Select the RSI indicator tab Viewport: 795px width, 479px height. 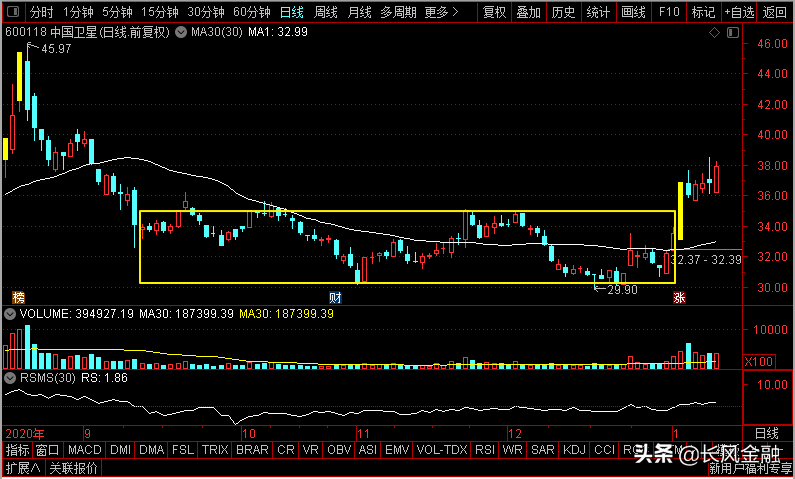tap(485, 450)
